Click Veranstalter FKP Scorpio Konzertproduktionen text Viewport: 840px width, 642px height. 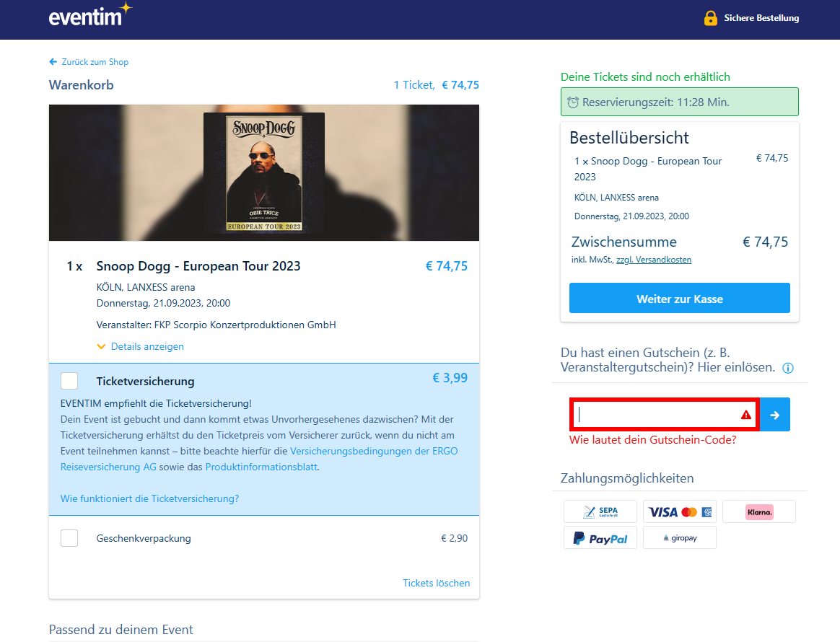click(216, 325)
